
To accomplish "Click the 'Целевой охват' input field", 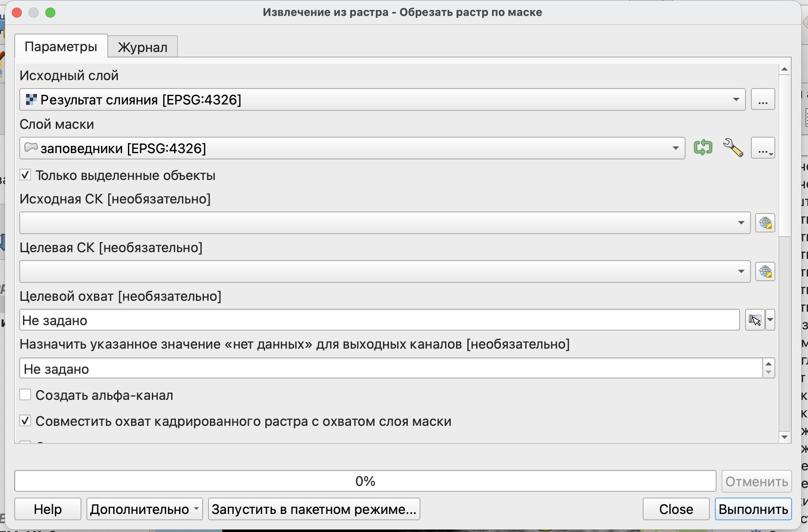I will (379, 321).
